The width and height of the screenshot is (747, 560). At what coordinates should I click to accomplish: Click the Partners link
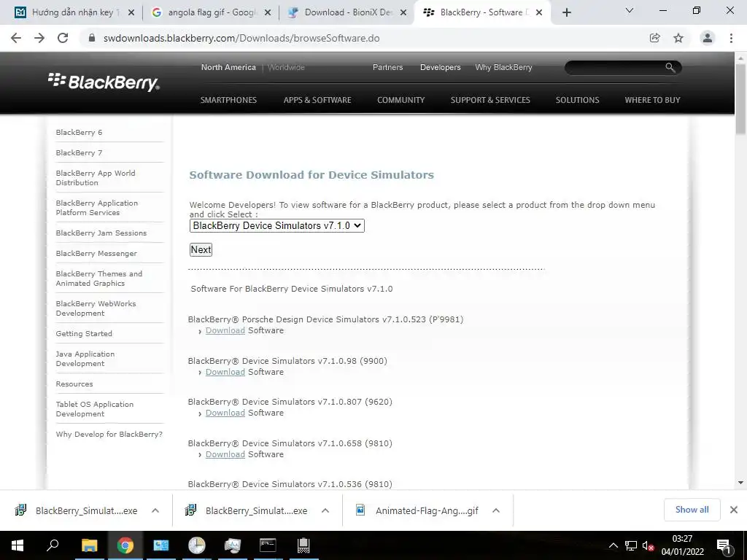[388, 67]
